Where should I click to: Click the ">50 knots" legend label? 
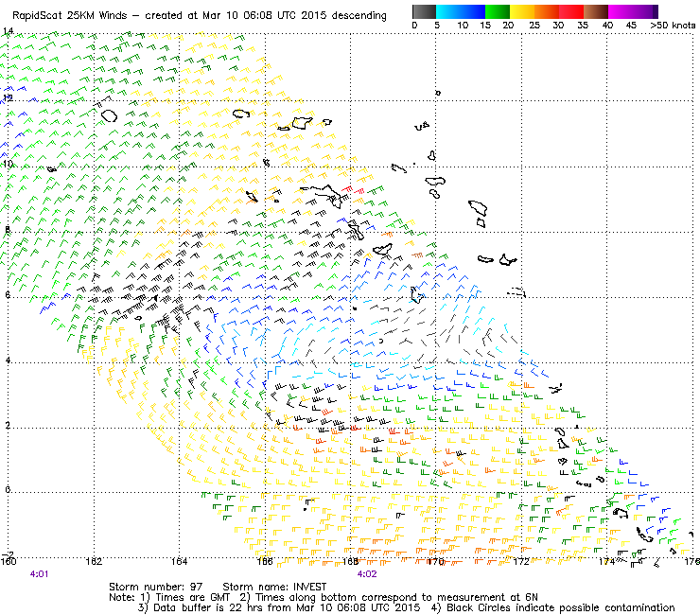673,26
